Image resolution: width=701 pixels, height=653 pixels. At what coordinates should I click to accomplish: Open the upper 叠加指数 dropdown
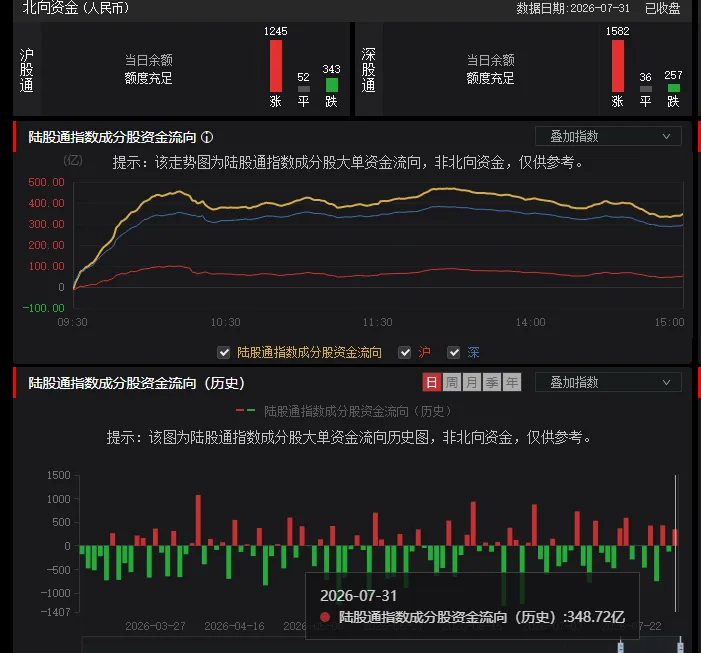pyautogui.click(x=608, y=136)
